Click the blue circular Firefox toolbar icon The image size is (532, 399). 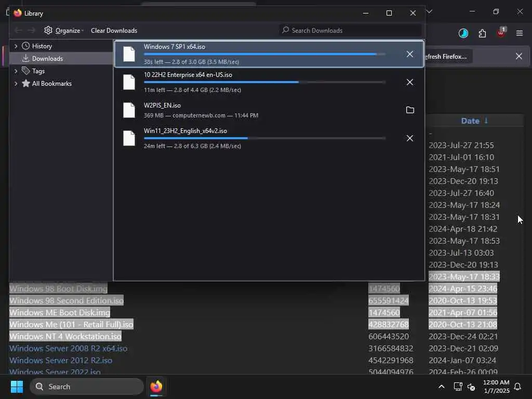coord(463,33)
